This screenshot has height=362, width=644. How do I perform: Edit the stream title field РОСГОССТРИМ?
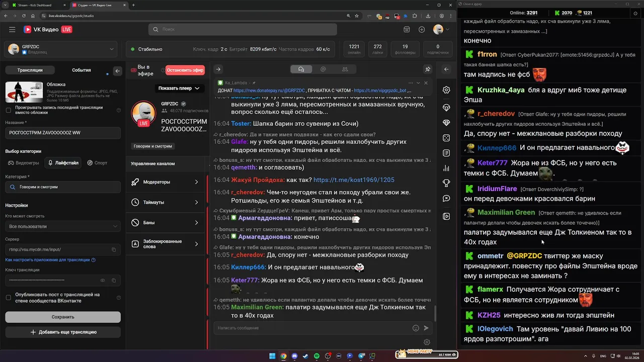tap(63, 133)
